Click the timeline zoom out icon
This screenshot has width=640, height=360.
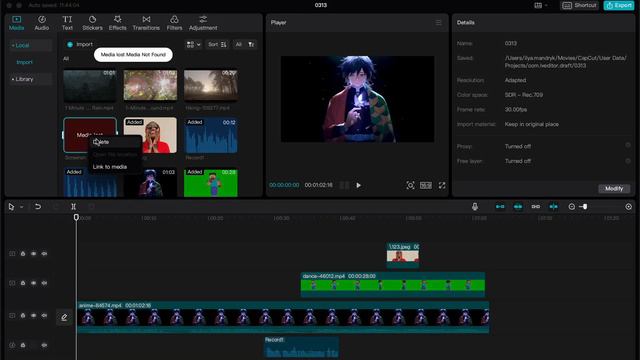571,207
